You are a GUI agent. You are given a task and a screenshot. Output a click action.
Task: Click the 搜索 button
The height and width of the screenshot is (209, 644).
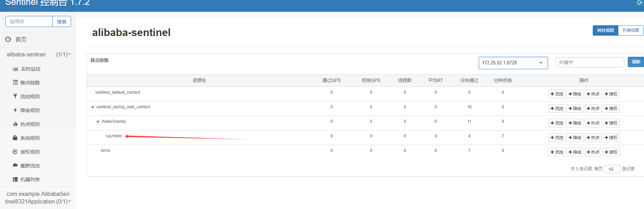62,21
